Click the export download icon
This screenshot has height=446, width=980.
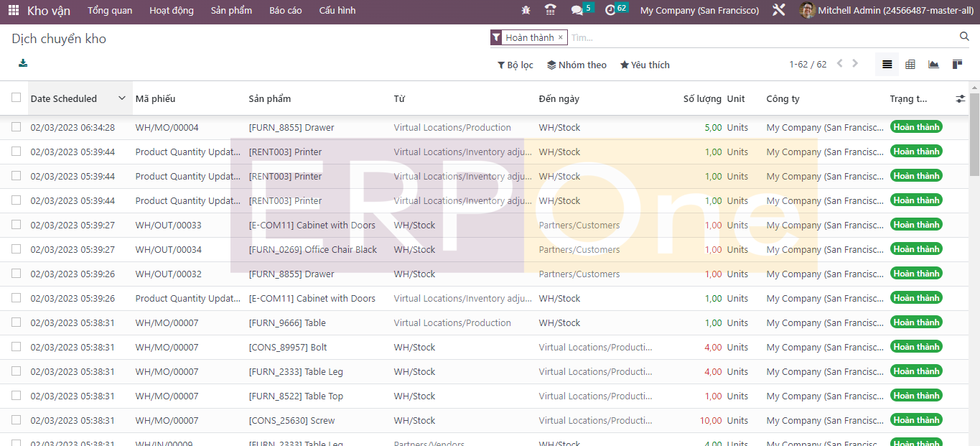click(x=23, y=63)
